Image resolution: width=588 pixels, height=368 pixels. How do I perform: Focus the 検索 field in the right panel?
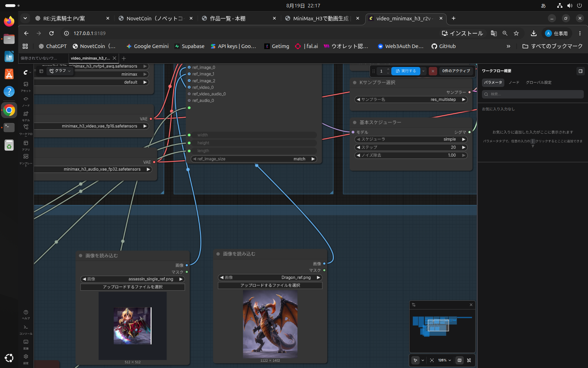tap(533, 94)
